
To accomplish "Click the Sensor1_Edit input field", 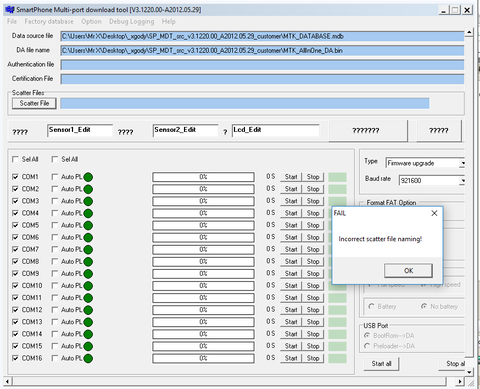I will coord(80,130).
